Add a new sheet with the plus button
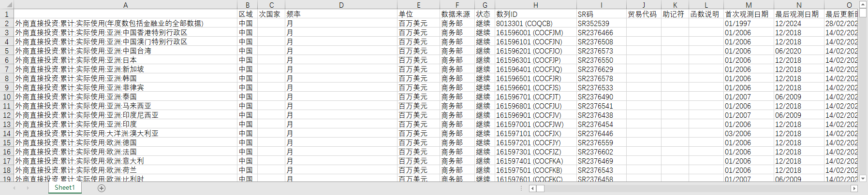 (x=102, y=188)
